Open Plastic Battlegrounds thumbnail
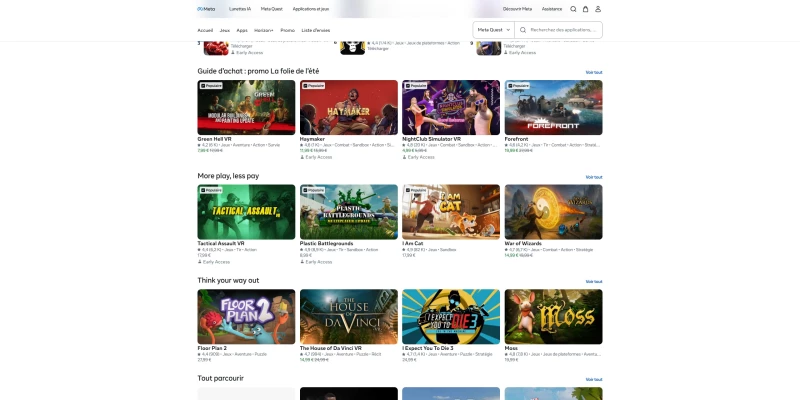The width and height of the screenshot is (800, 400). (x=348, y=212)
